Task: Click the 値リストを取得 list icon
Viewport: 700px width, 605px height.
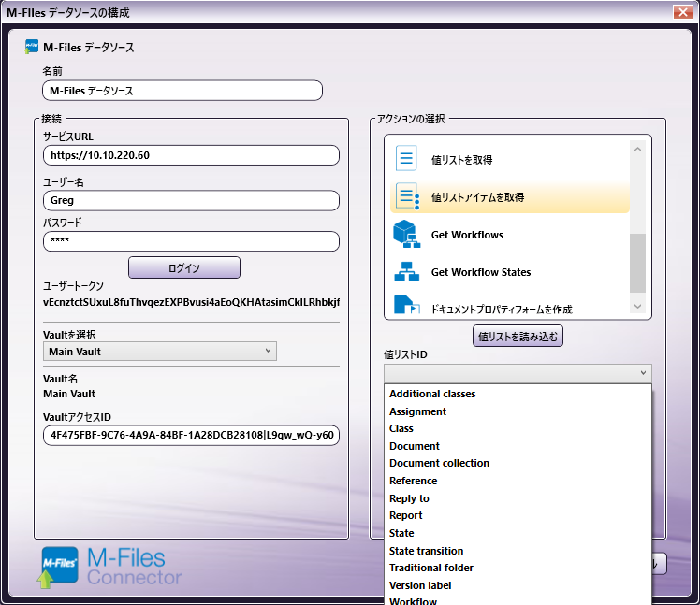Action: coord(406,158)
